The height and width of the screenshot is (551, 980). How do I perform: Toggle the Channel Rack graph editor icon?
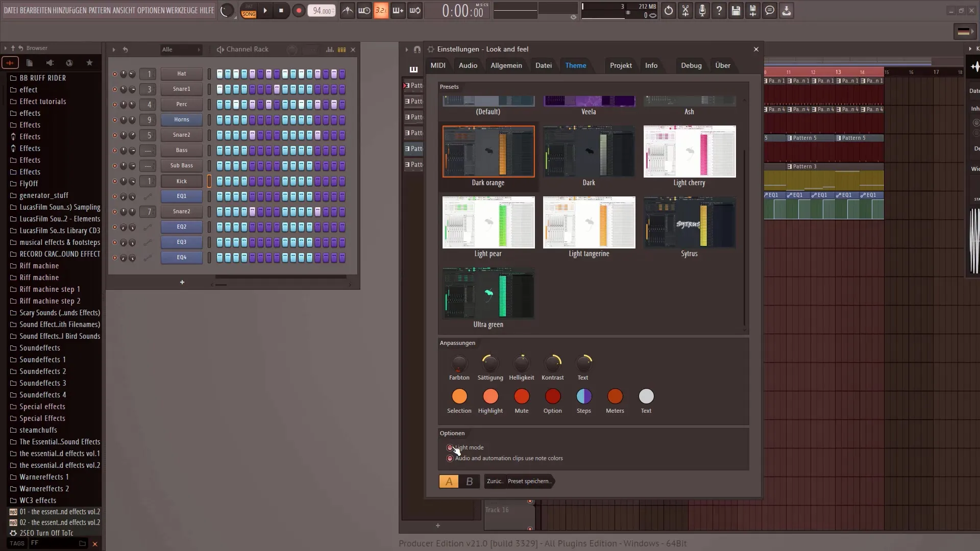pos(330,49)
